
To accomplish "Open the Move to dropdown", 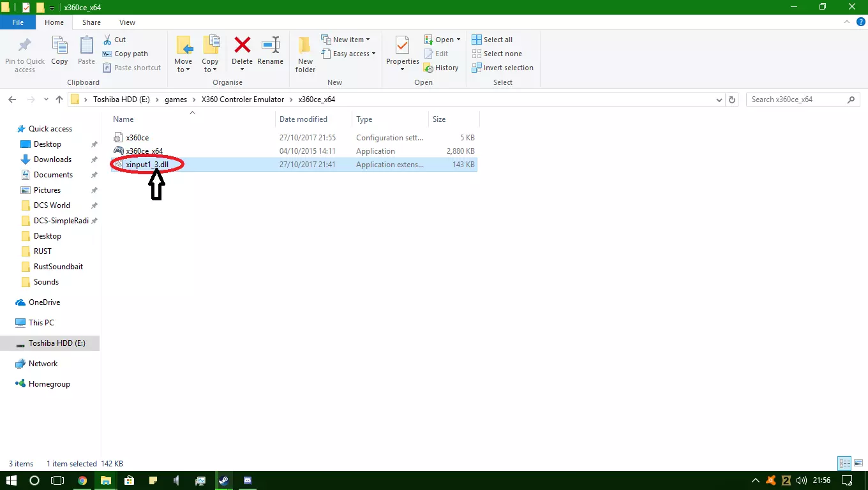I will coord(183,54).
